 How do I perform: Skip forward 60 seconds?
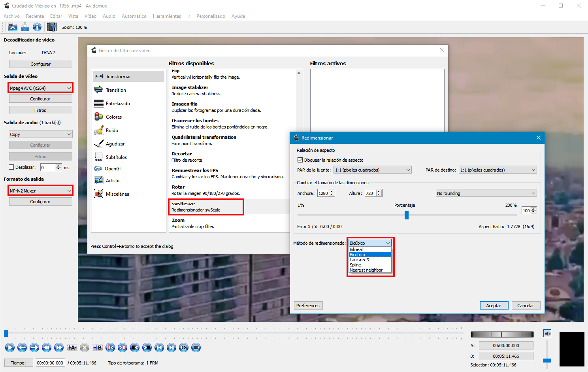[x=196, y=347]
